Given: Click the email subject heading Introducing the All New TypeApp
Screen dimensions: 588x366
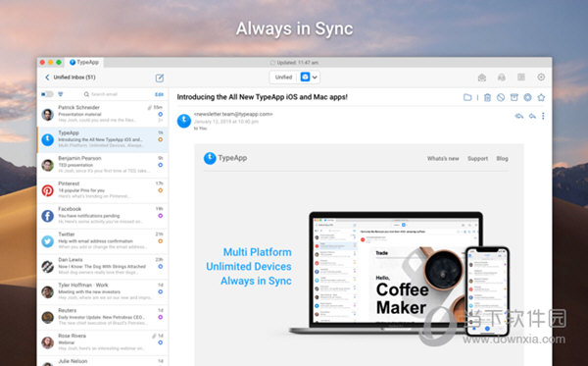Looking at the screenshot, I should [x=262, y=97].
